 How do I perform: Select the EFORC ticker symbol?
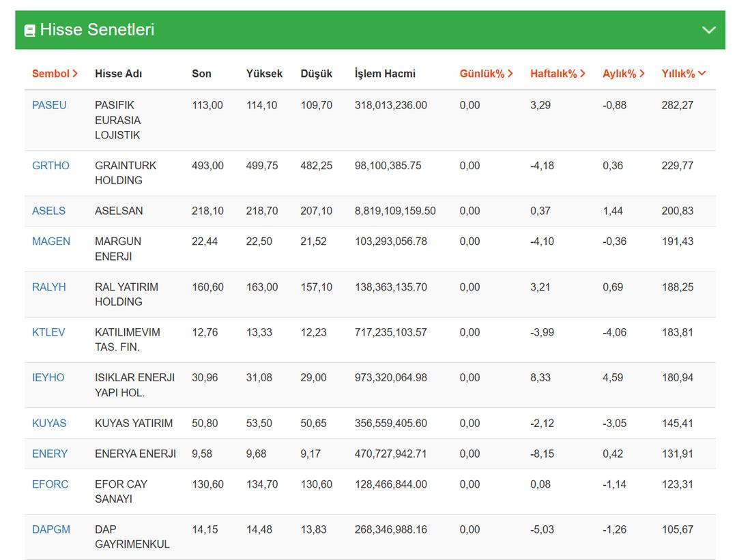coord(50,484)
